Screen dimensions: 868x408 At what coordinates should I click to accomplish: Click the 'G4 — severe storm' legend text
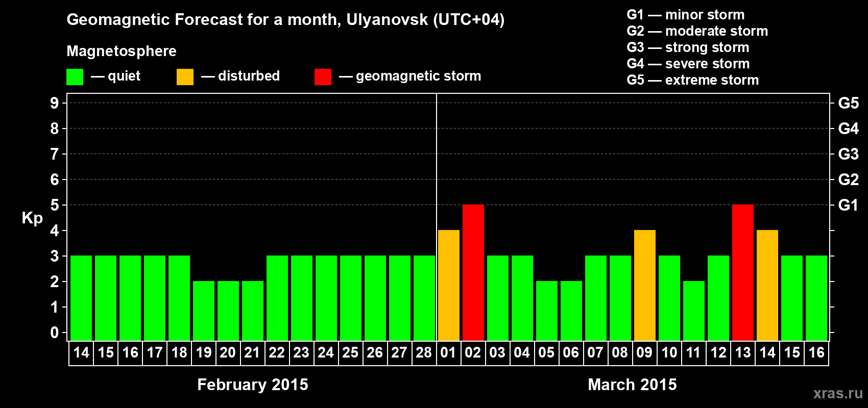coord(688,64)
